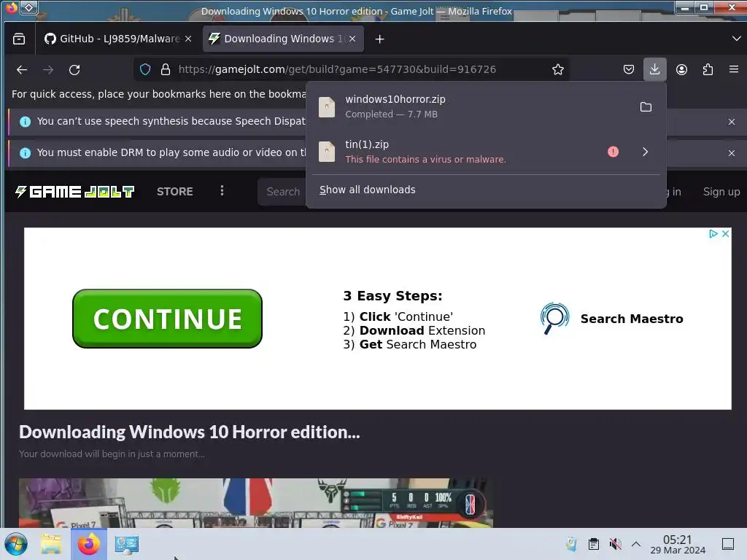
Task: Open Firefox View tab icon
Action: 19,39
